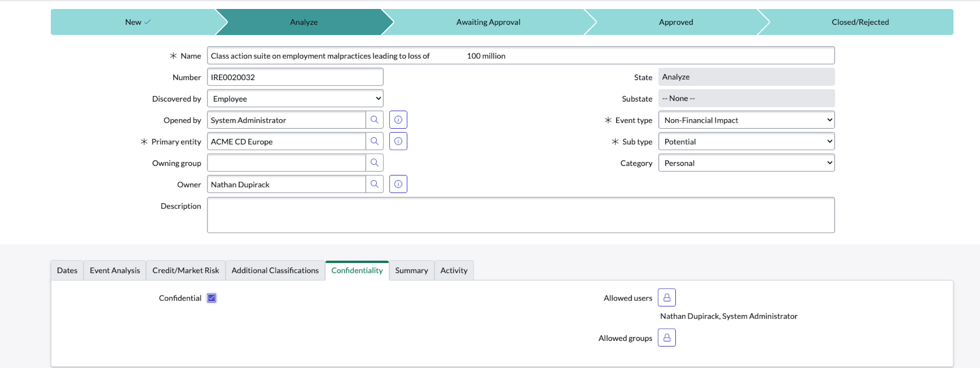The height and width of the screenshot is (368, 980).
Task: Expand the Category dropdown
Action: [x=746, y=163]
